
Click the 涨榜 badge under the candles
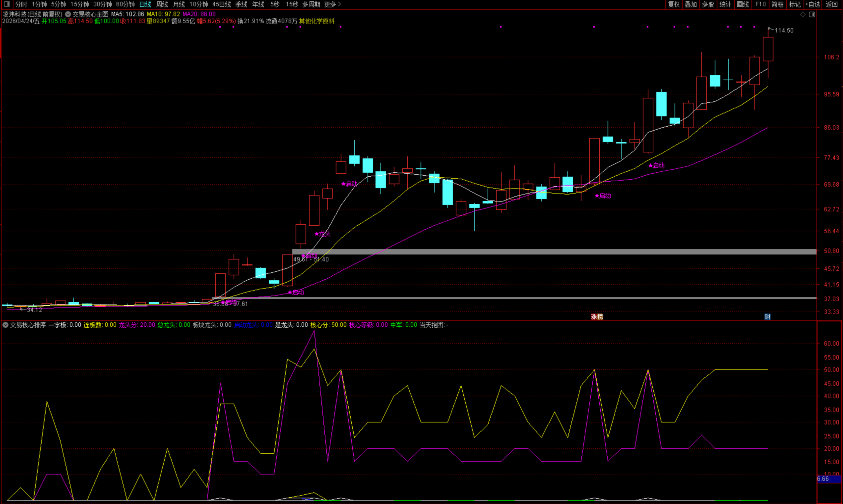click(597, 317)
